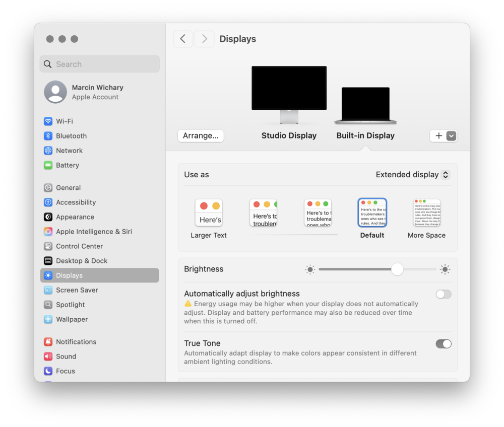
Task: Click the Network globe icon
Action: (48, 151)
